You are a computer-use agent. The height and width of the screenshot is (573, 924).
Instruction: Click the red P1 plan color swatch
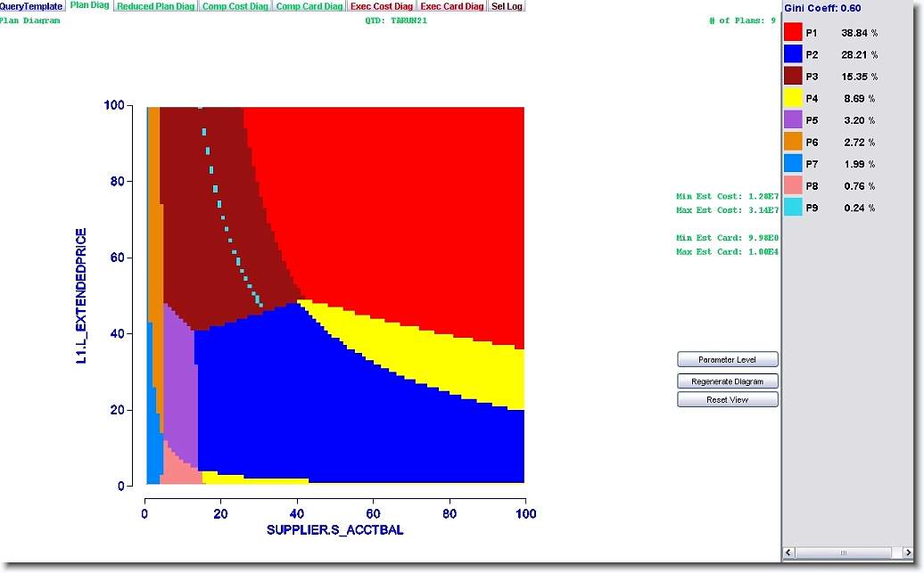tap(793, 33)
